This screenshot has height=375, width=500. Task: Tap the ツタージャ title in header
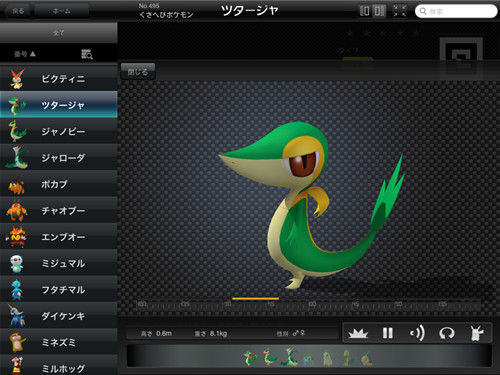[x=250, y=11]
